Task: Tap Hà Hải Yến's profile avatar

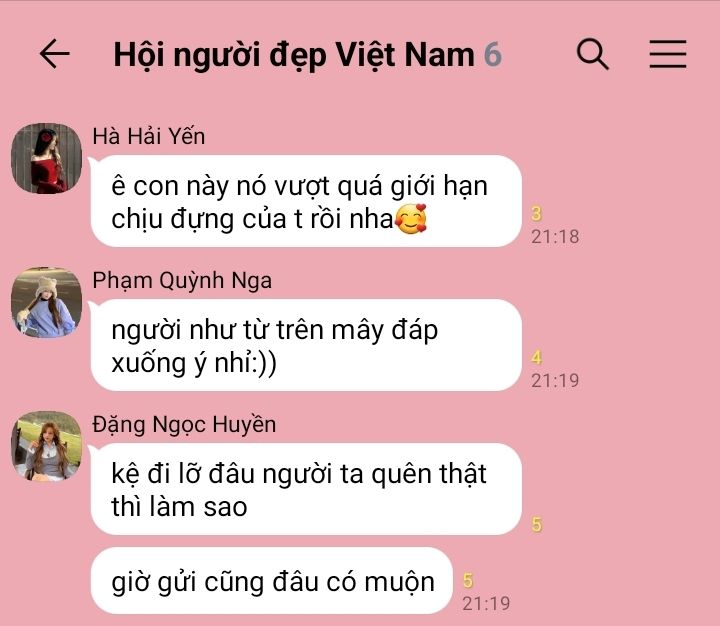Action: click(x=46, y=158)
